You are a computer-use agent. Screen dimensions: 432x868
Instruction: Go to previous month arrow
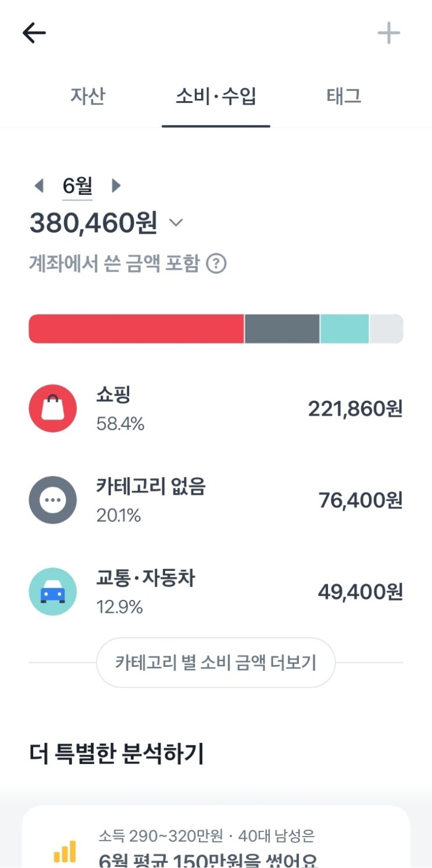(x=39, y=186)
